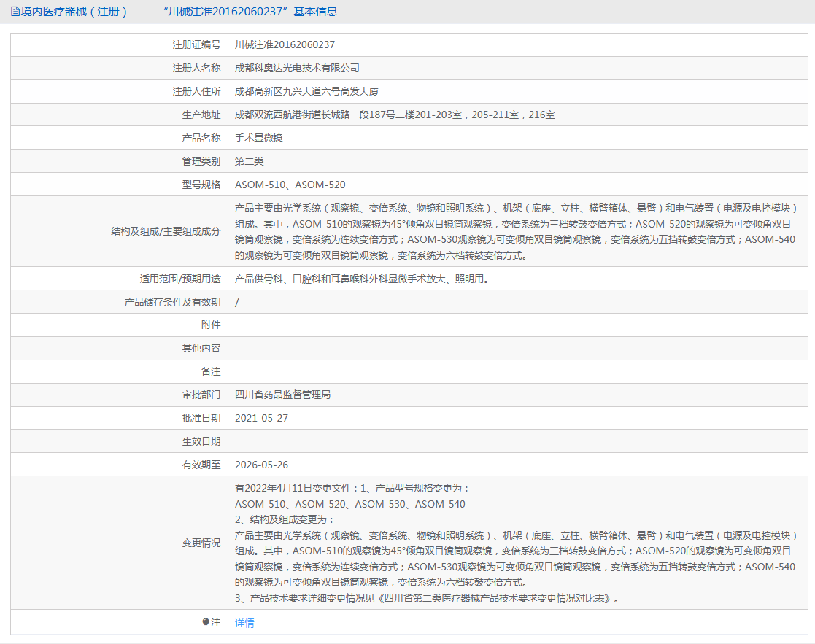This screenshot has width=815, height=644.
Task: Select approving department 四川省药品监督管理局
Action: [x=283, y=395]
